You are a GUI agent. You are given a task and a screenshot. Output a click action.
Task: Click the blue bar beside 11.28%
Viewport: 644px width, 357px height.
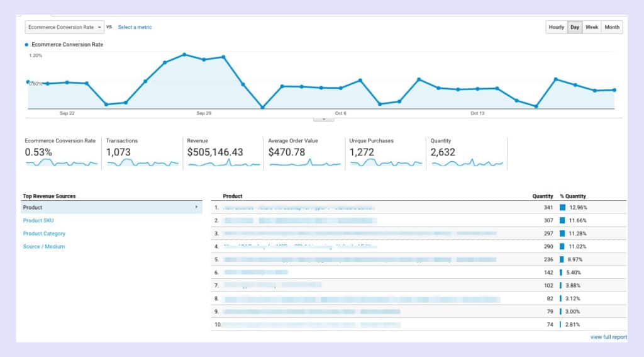click(562, 234)
